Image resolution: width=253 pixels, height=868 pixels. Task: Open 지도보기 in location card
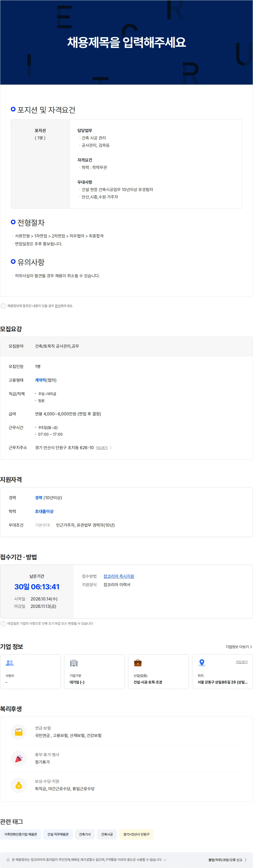pos(242,662)
